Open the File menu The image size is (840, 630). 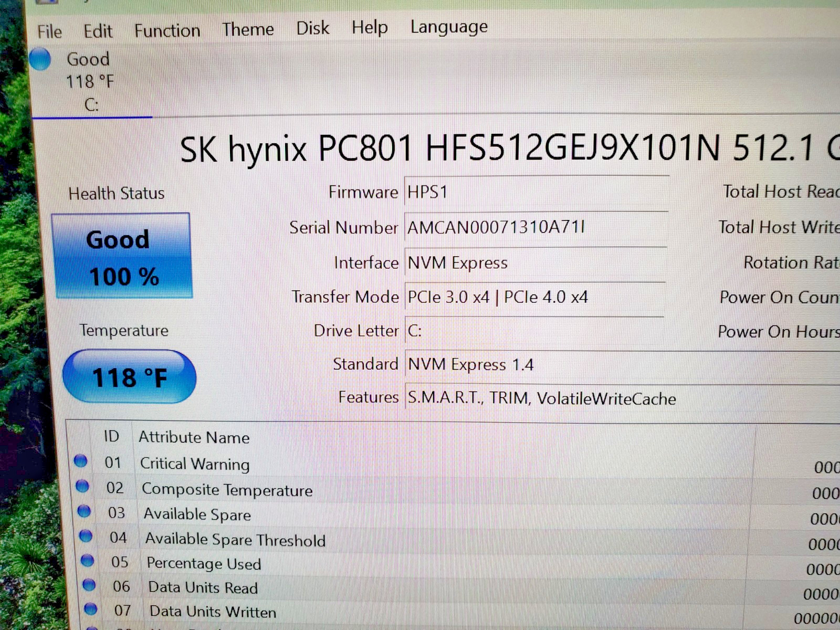49,31
